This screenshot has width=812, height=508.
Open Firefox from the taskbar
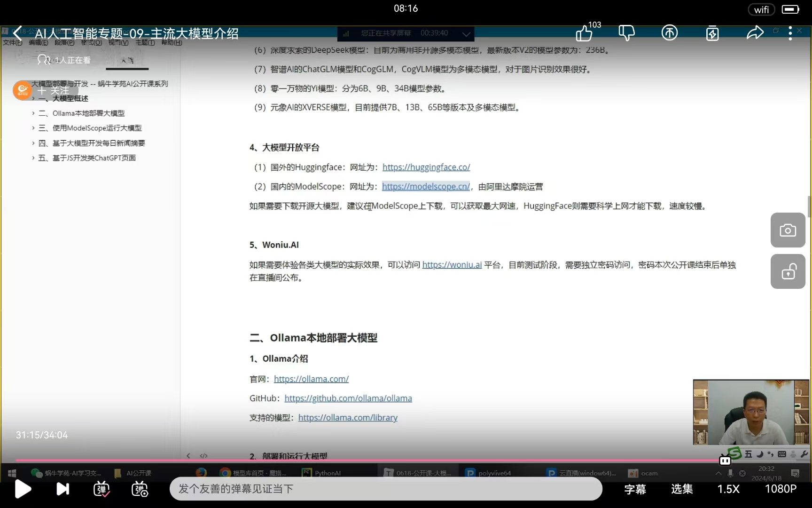click(x=201, y=473)
